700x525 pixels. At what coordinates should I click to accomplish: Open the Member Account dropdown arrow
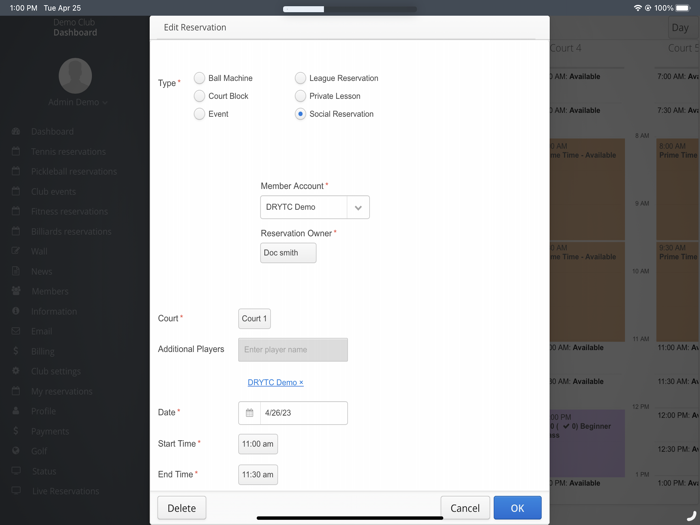point(358,207)
